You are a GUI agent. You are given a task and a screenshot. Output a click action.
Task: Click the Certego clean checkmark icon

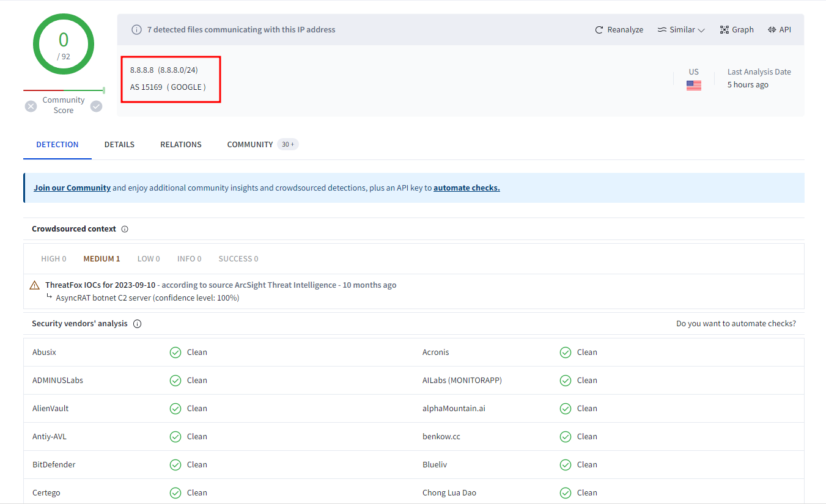(x=175, y=493)
